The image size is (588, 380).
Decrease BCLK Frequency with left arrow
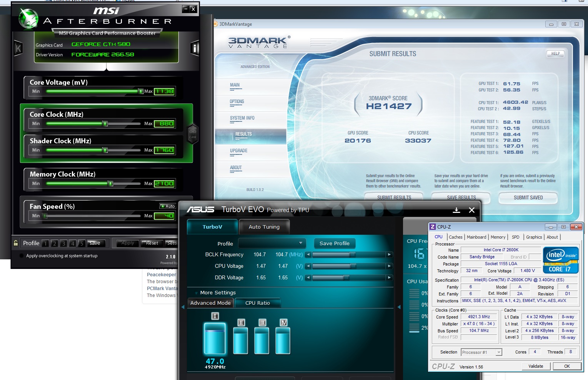pos(308,254)
